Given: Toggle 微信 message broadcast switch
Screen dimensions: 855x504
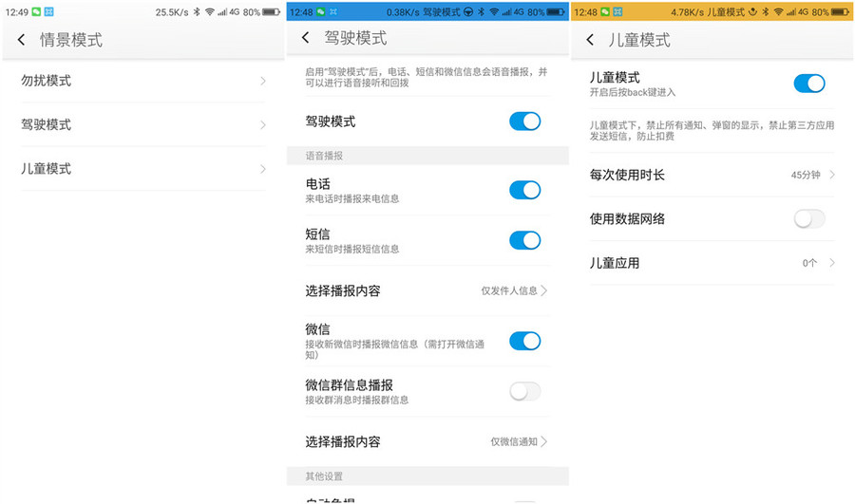Looking at the screenshot, I should (x=524, y=341).
